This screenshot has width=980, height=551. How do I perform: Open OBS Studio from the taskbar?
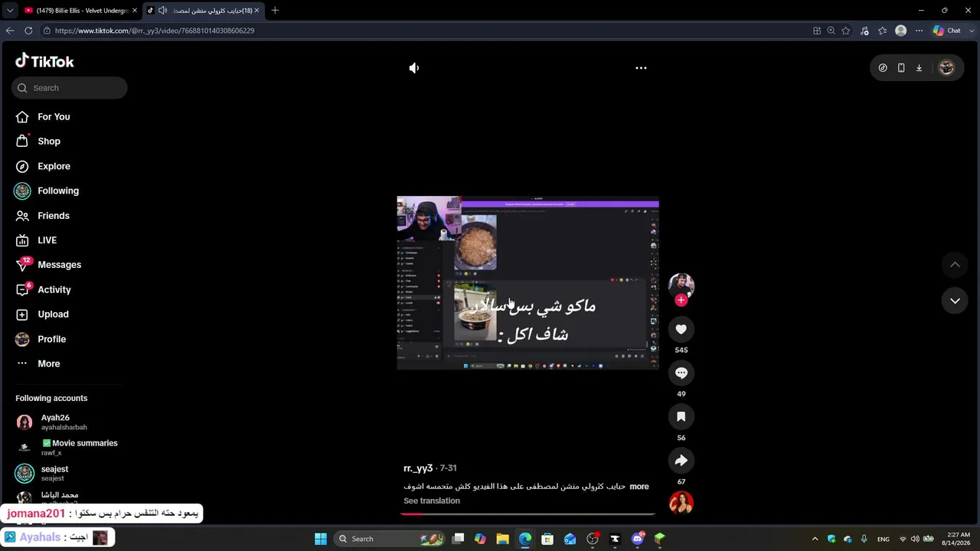point(593,539)
